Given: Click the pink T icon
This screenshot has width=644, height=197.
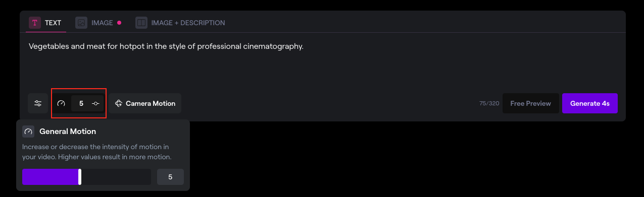Looking at the screenshot, I should click(x=35, y=23).
